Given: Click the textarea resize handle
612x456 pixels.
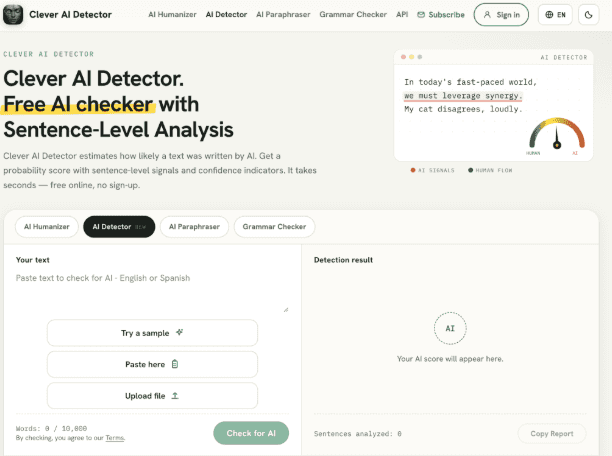Looking at the screenshot, I should point(286,310).
